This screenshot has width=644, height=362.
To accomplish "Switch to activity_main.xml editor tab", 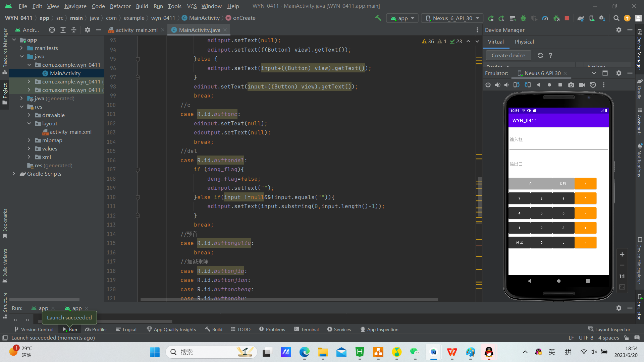I will coord(137,30).
